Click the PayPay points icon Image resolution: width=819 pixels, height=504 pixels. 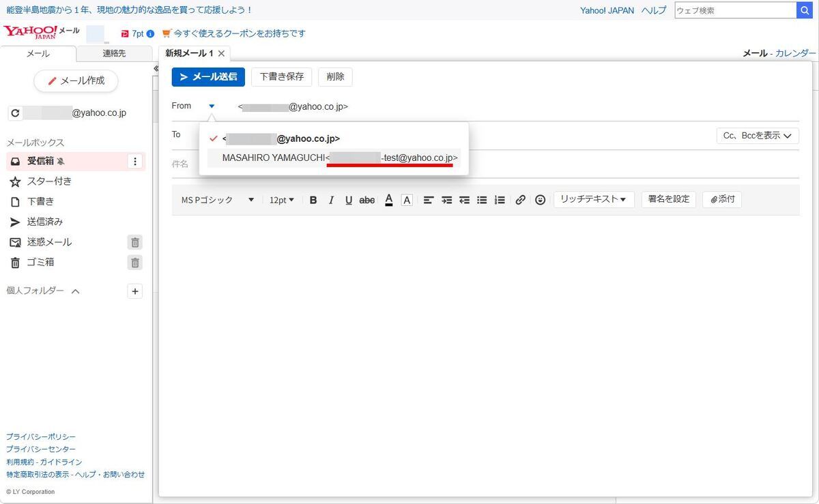tap(125, 33)
